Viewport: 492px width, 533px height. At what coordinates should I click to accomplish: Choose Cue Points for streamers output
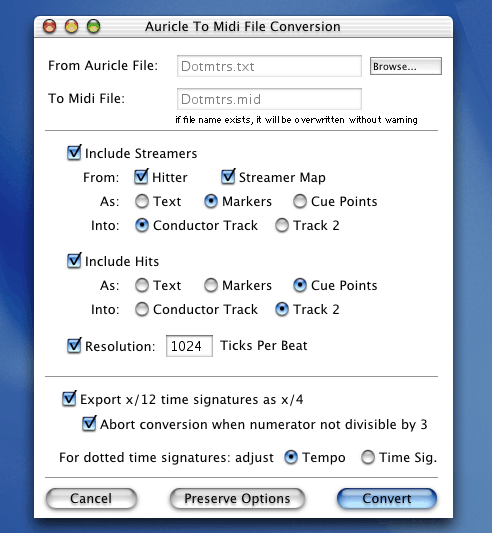click(300, 201)
